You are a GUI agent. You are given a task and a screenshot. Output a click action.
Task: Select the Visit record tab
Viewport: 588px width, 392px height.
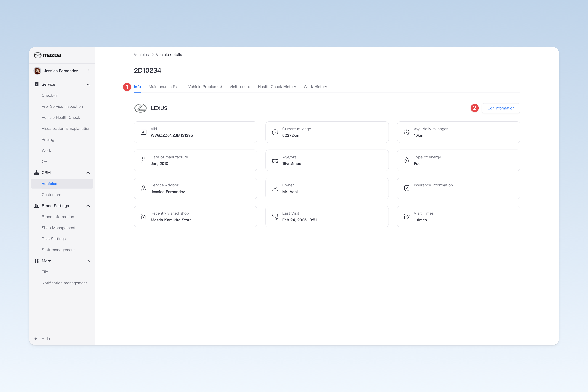(240, 87)
